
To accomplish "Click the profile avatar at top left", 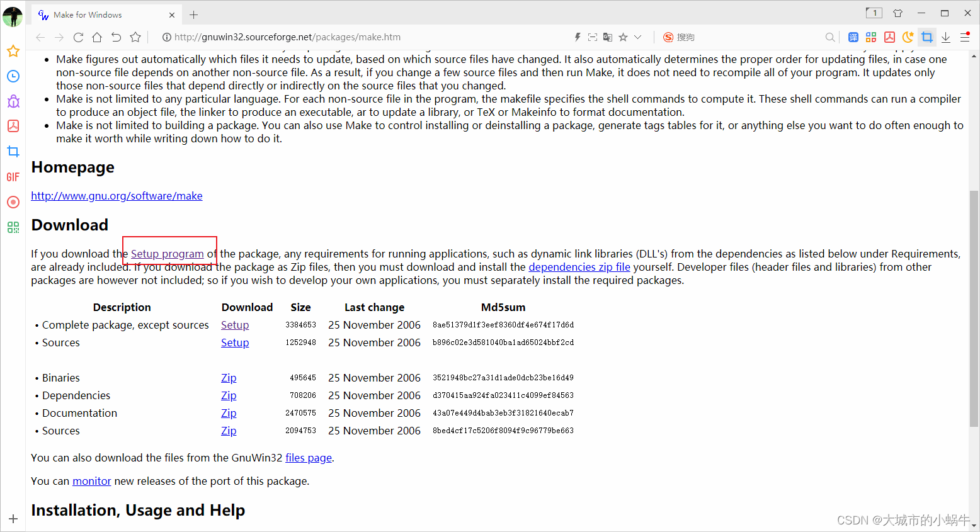I will pos(13,17).
